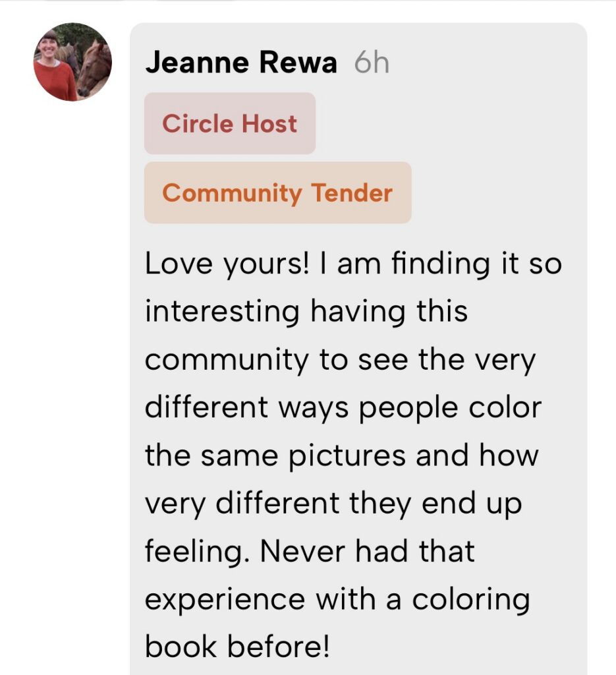The image size is (616, 675).
Task: Open the Jeanne Rewa author name link
Action: click(240, 63)
